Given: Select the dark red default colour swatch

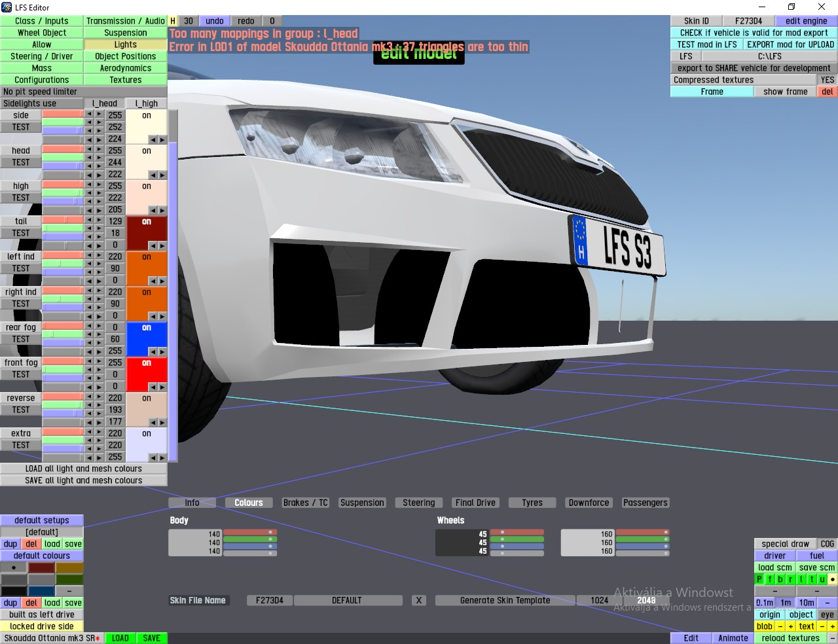Looking at the screenshot, I should point(41,567).
